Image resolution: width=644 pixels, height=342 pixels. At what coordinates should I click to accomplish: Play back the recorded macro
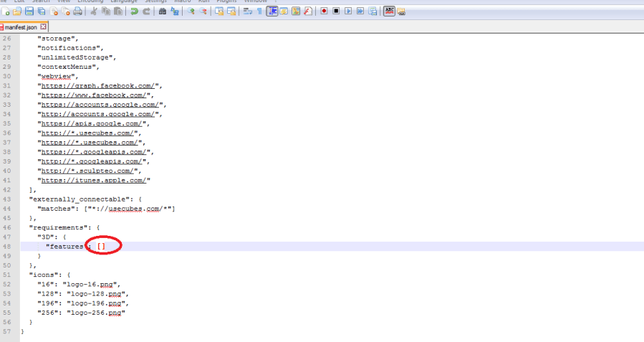348,11
